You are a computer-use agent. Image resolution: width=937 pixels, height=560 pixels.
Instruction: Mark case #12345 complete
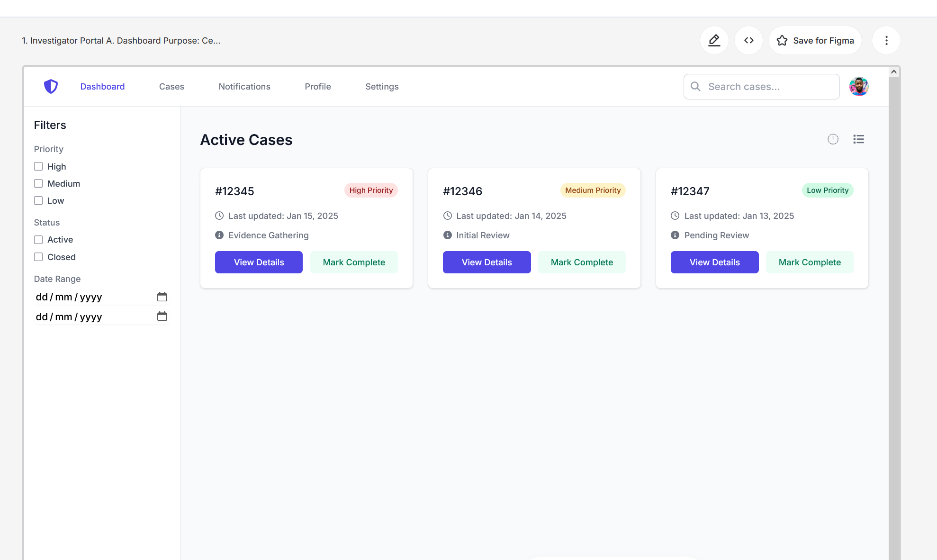coord(354,262)
